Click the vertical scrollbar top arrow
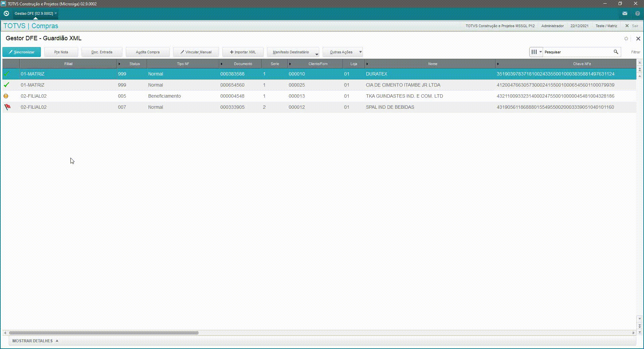The width and height of the screenshot is (644, 349). pyautogui.click(x=640, y=63)
